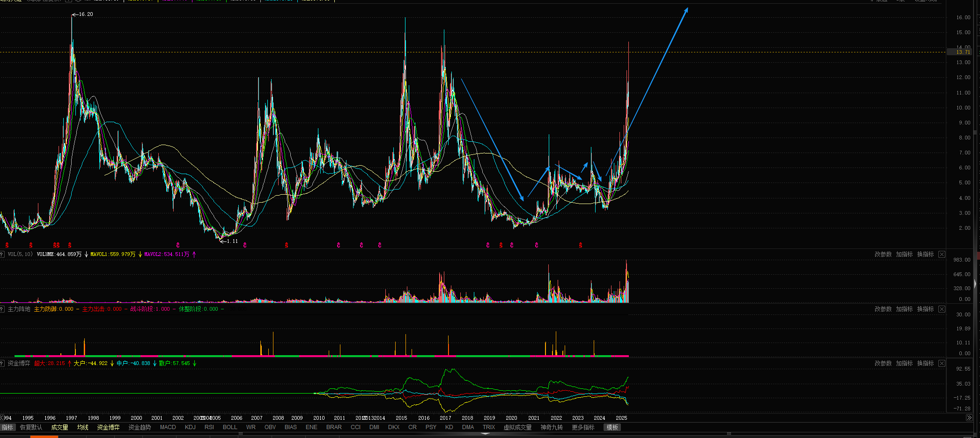
Task: Click the 16.20 high price label
Action: pos(86,14)
